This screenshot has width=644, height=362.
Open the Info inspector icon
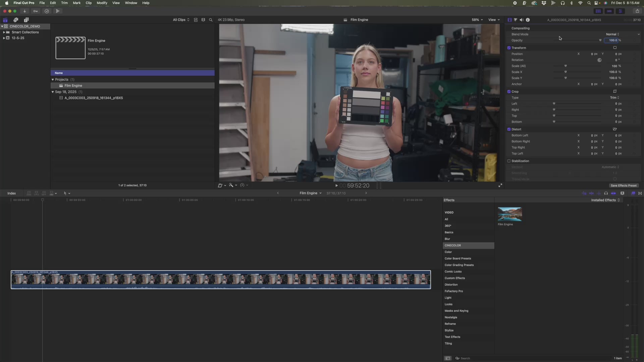point(528,20)
